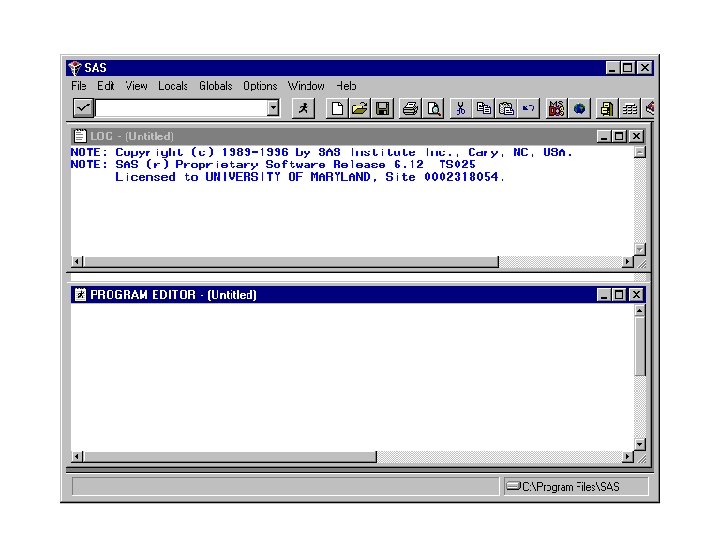The image size is (720, 540).
Task: Click the empty status message field
Action: pyautogui.click(x=285, y=486)
